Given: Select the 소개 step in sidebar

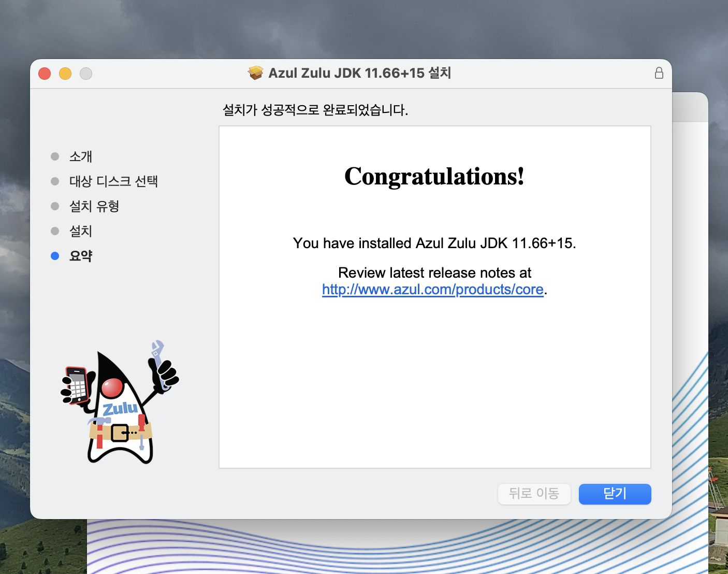Looking at the screenshot, I should coord(81,156).
